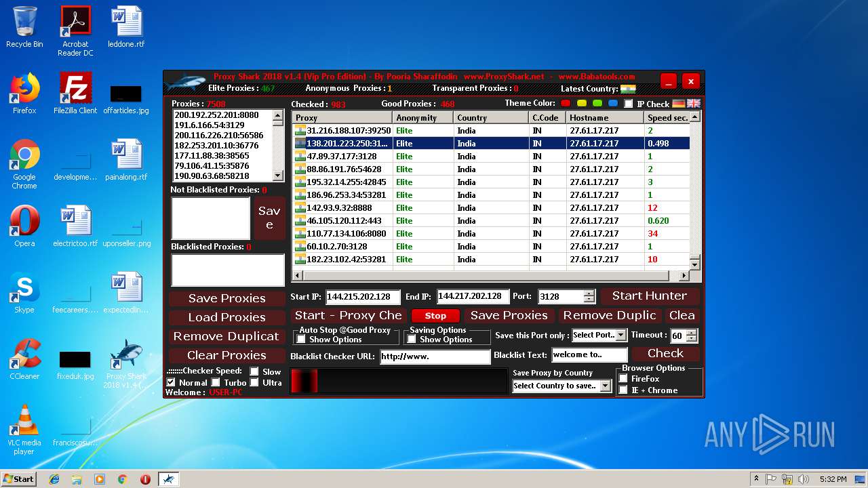Check the IE + Chrome browser option
This screenshot has height=488, width=868.
coord(623,390)
